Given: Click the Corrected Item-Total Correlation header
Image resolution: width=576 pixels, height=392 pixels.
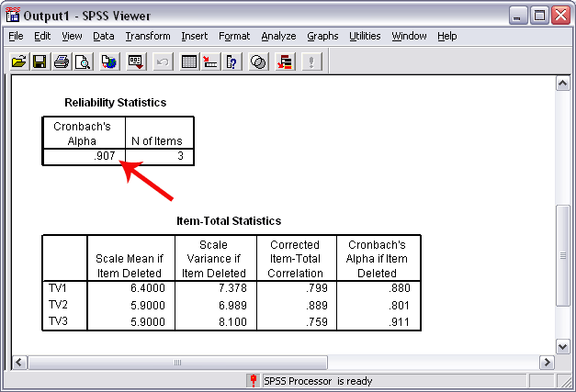Looking at the screenshot, I should coord(295,259).
